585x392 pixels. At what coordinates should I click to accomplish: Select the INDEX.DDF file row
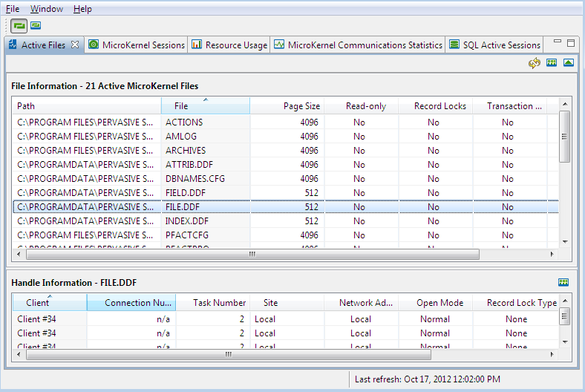(187, 221)
